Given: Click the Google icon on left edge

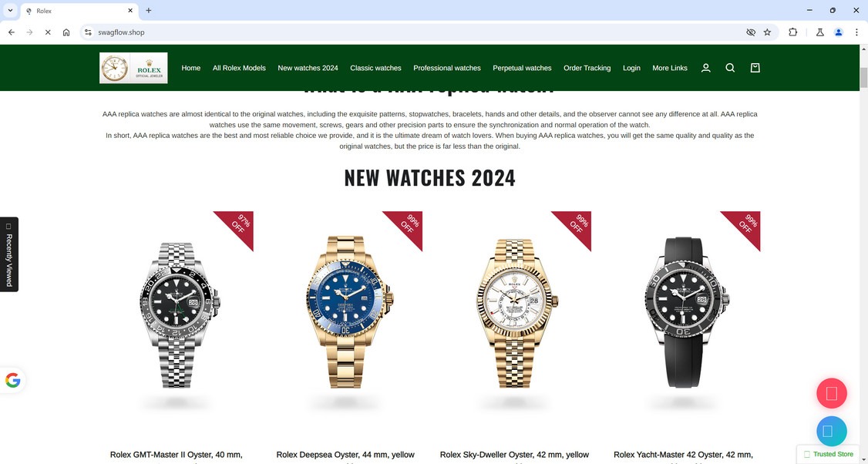Looking at the screenshot, I should tap(13, 381).
